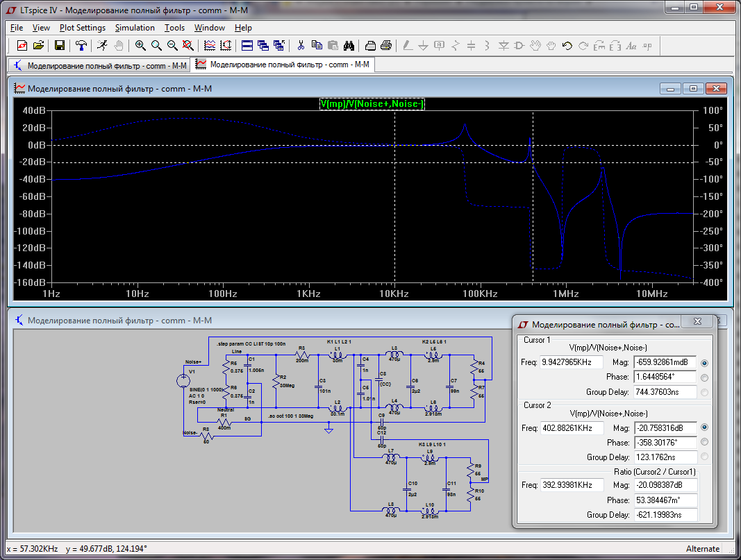Select Cursor 1 Mag radio button
The height and width of the screenshot is (560, 741).
[x=705, y=363]
